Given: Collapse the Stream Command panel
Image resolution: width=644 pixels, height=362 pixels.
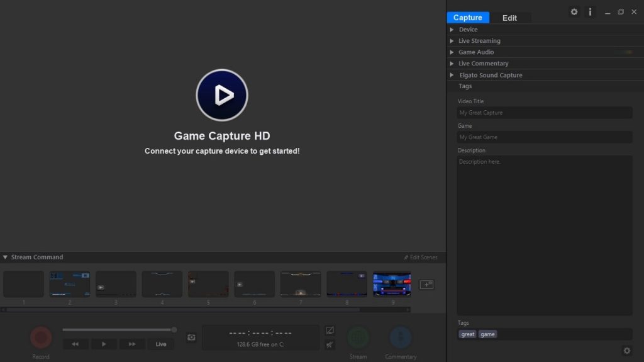Looking at the screenshot, I should click(5, 257).
